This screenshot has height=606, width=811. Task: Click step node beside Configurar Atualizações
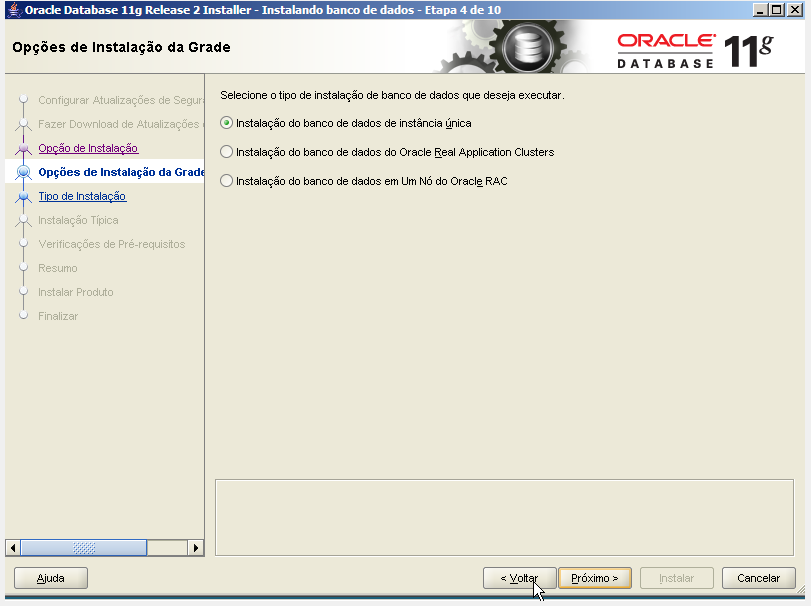pyautogui.click(x=23, y=98)
